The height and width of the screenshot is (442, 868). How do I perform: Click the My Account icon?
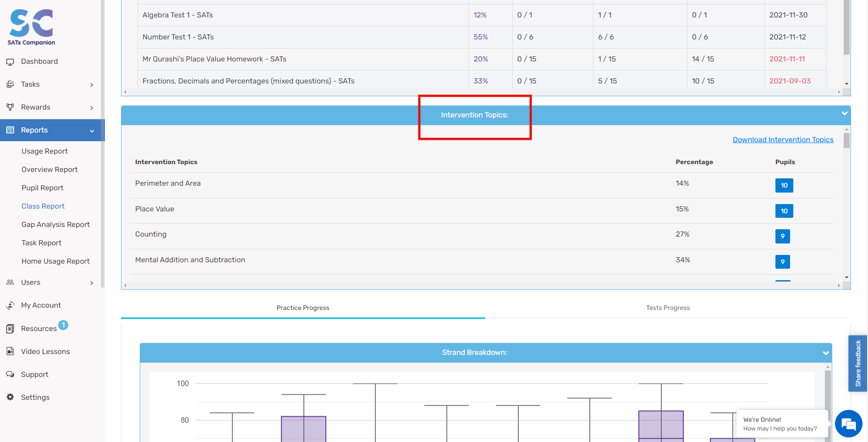tap(10, 305)
